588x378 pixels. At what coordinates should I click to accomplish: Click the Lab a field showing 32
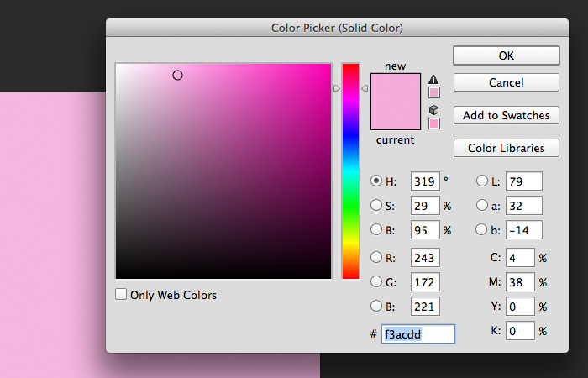(524, 206)
